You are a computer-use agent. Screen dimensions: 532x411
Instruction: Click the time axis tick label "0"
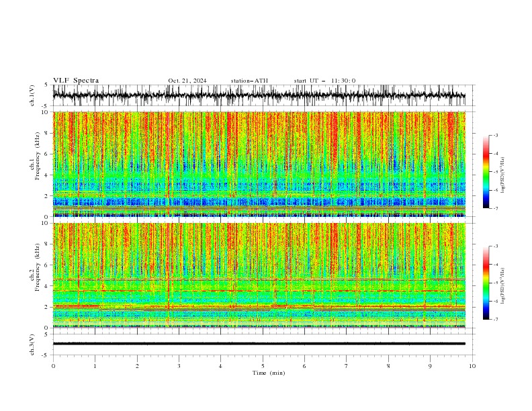[53, 366]
